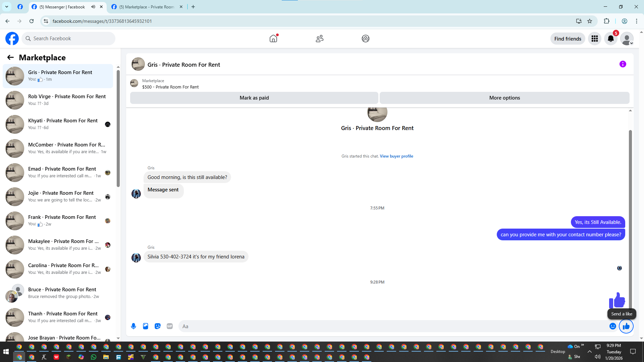Click the chat list scrollbar
Screen dimensions: 644x362
[118, 128]
